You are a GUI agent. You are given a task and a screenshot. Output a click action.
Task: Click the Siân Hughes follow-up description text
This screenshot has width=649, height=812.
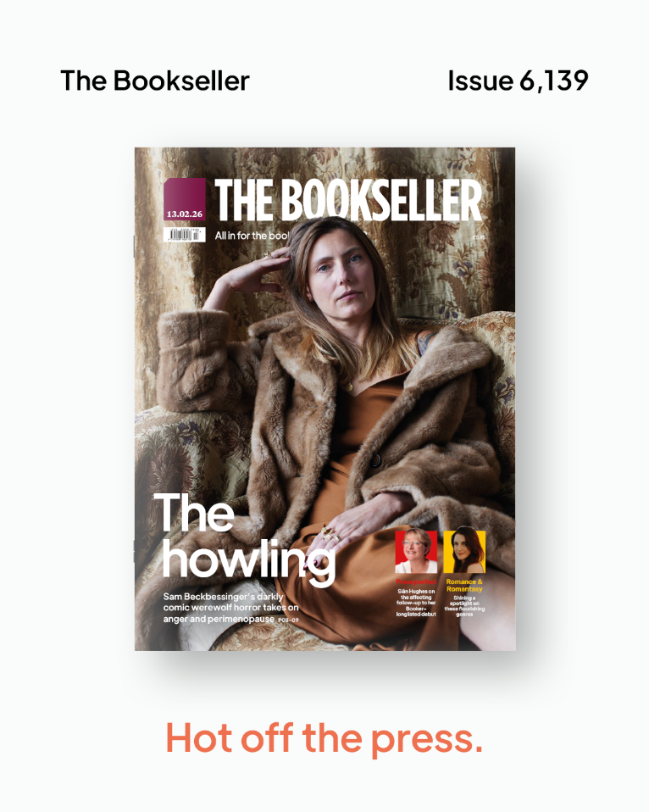point(416,603)
